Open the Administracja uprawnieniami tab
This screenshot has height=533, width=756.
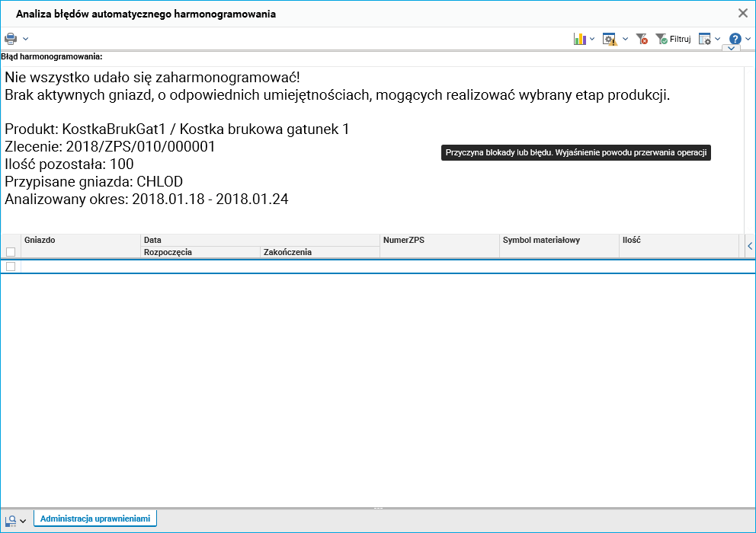pos(95,519)
